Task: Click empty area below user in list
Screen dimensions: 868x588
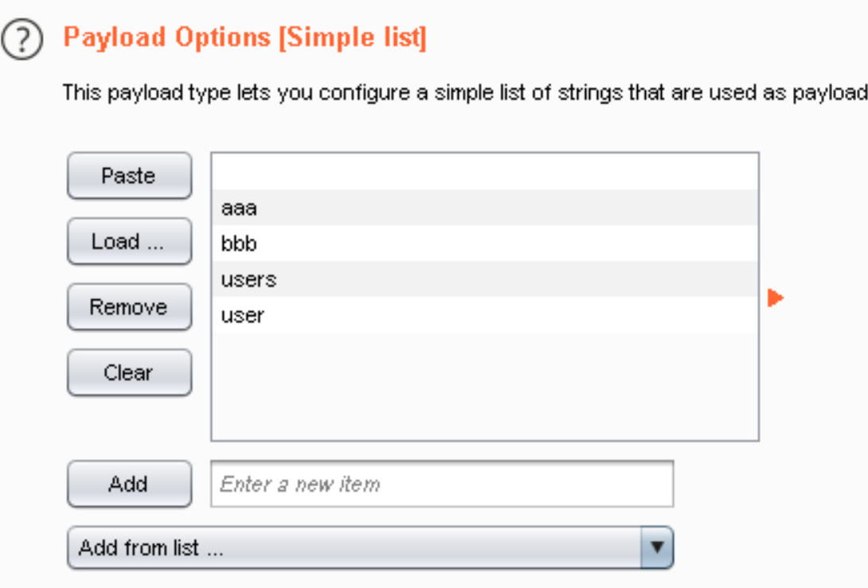Action: point(485,386)
